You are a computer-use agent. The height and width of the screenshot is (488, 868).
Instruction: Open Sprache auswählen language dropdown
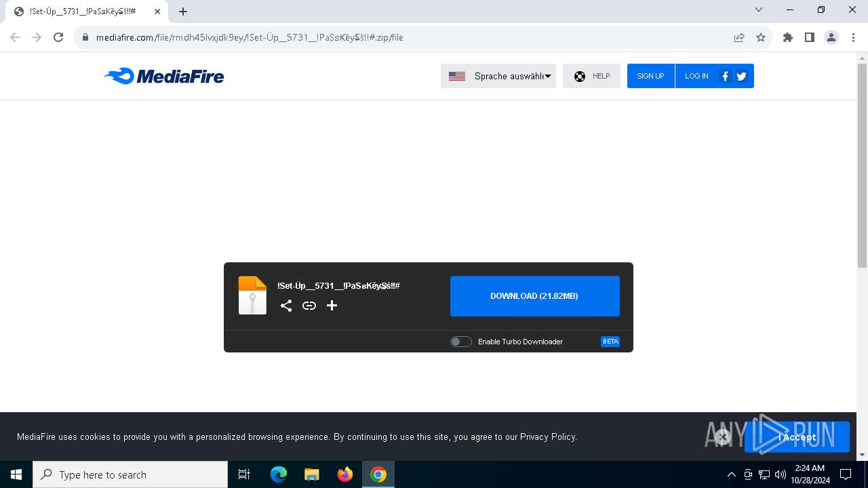498,76
